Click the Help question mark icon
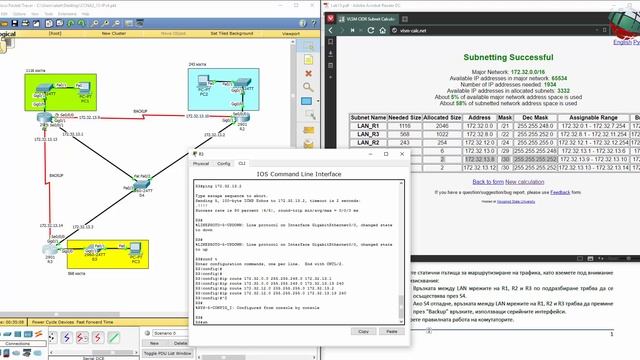640x360 pixels. [313, 23]
